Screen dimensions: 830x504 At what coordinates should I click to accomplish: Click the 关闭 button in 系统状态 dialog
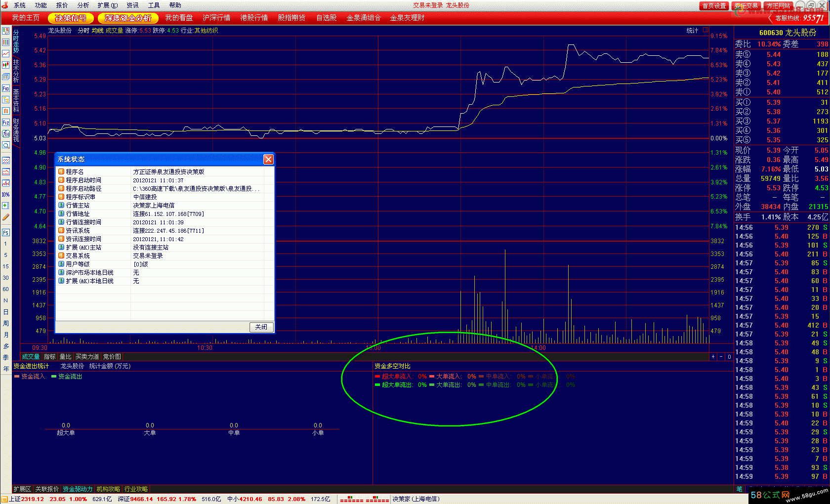(x=261, y=327)
